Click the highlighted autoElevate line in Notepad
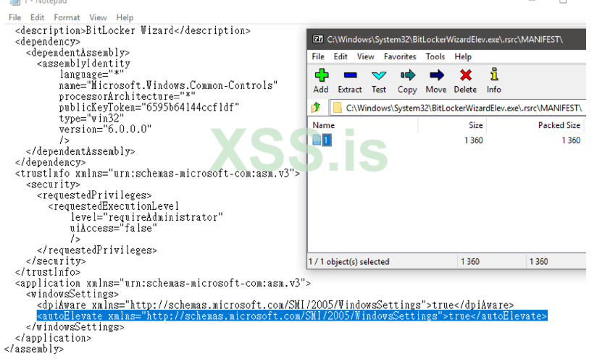The height and width of the screenshot is (364, 597). tap(292, 316)
